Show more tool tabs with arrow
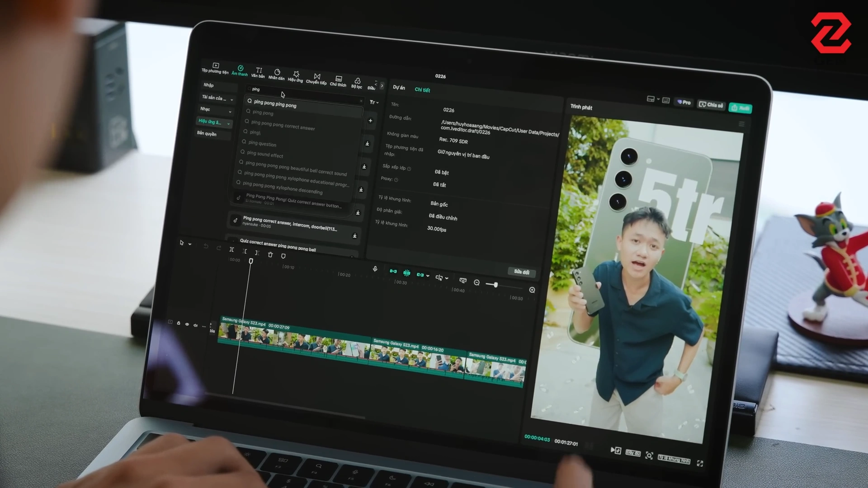This screenshot has width=868, height=488. [x=382, y=85]
